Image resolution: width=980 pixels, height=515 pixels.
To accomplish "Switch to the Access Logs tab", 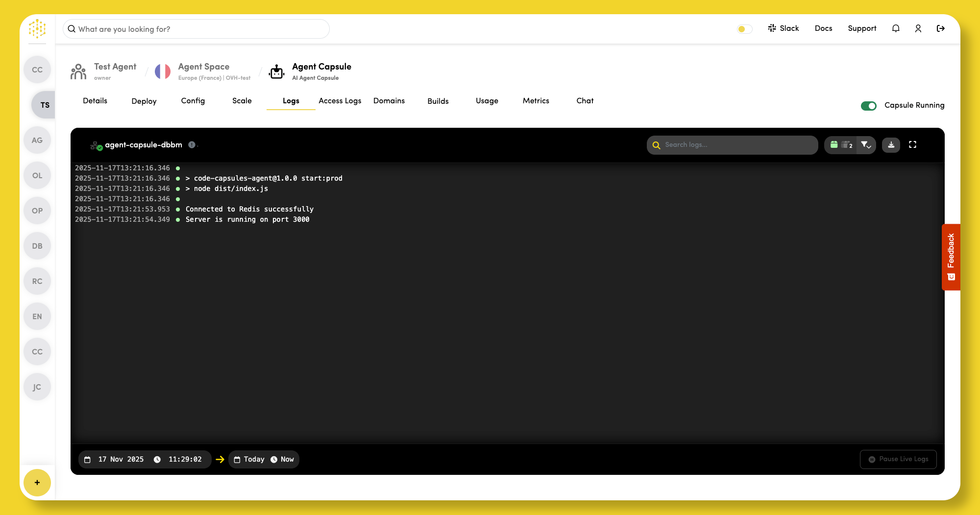I will (x=340, y=101).
